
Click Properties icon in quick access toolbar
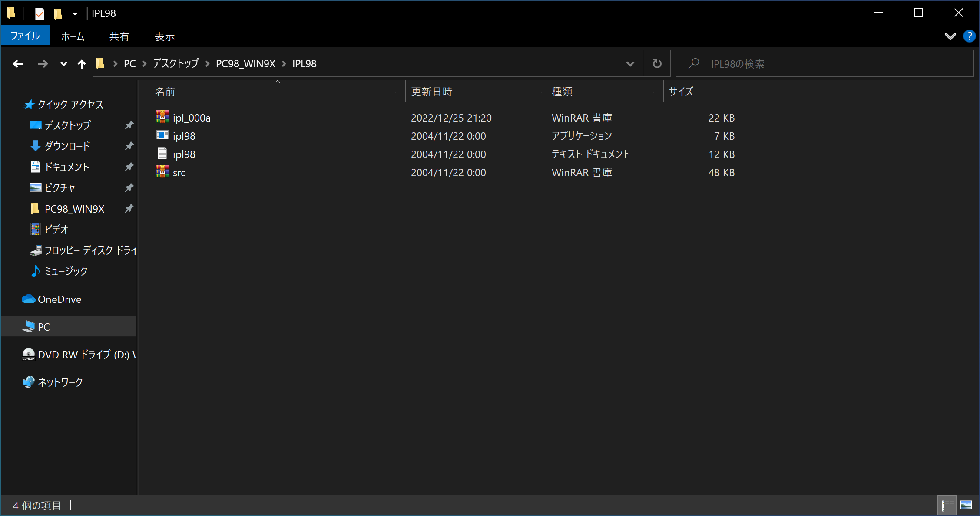pyautogui.click(x=40, y=13)
